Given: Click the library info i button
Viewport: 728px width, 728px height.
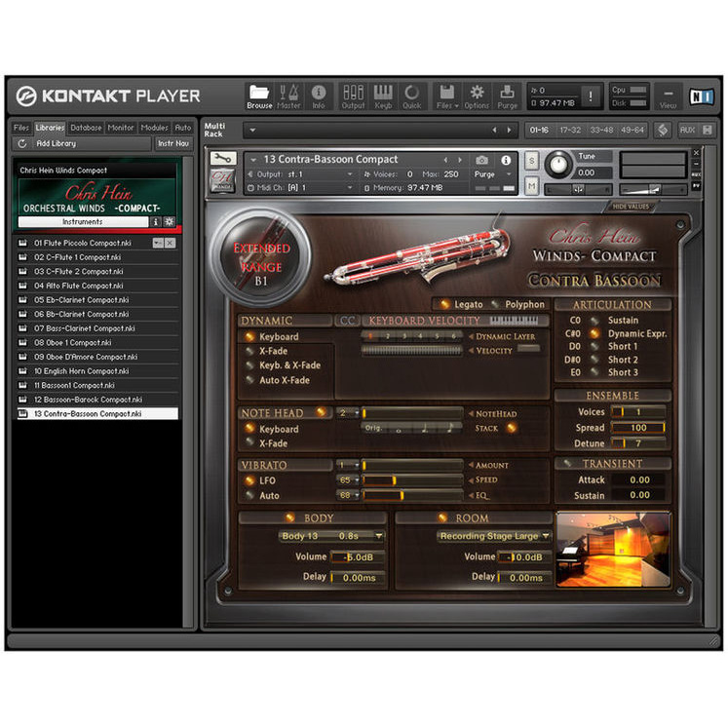Looking at the screenshot, I should point(156,222).
